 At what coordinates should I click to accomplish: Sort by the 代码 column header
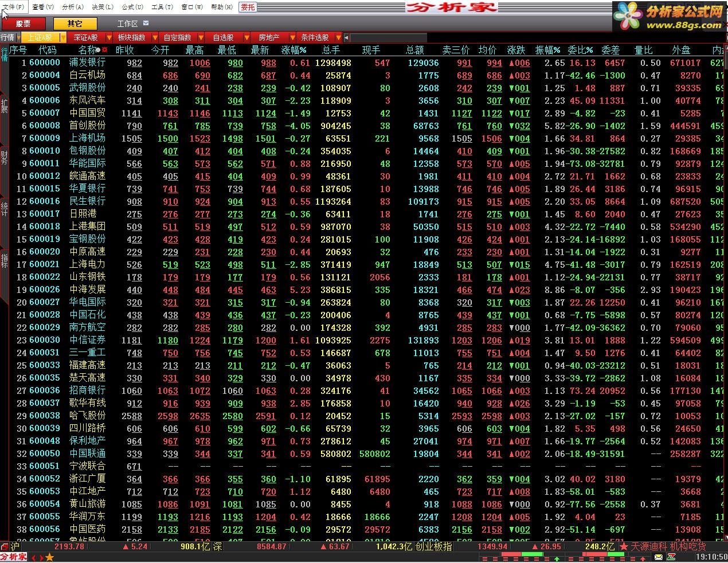pyautogui.click(x=48, y=50)
